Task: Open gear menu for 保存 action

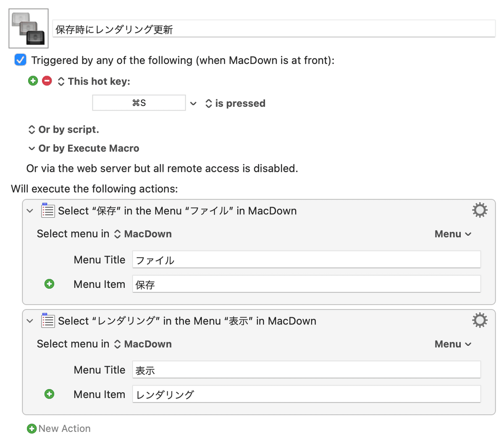Action: click(480, 210)
